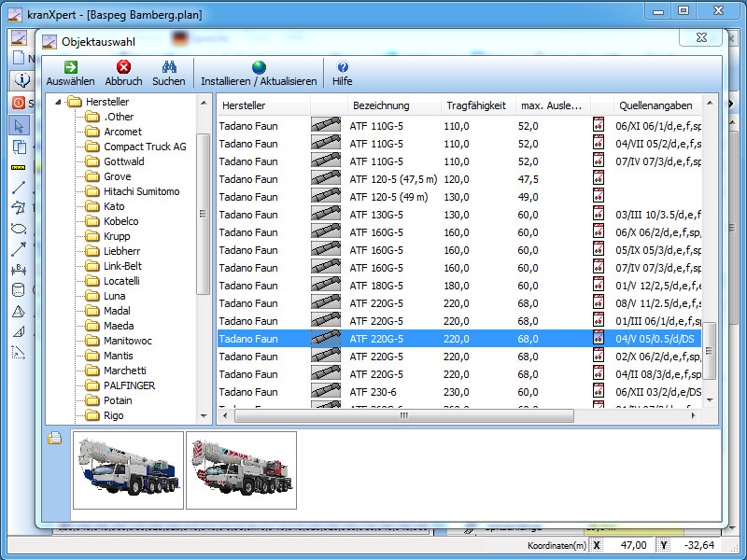747x560 pixels.
Task: Open the PALFINGER folder in tree
Action: (x=129, y=385)
